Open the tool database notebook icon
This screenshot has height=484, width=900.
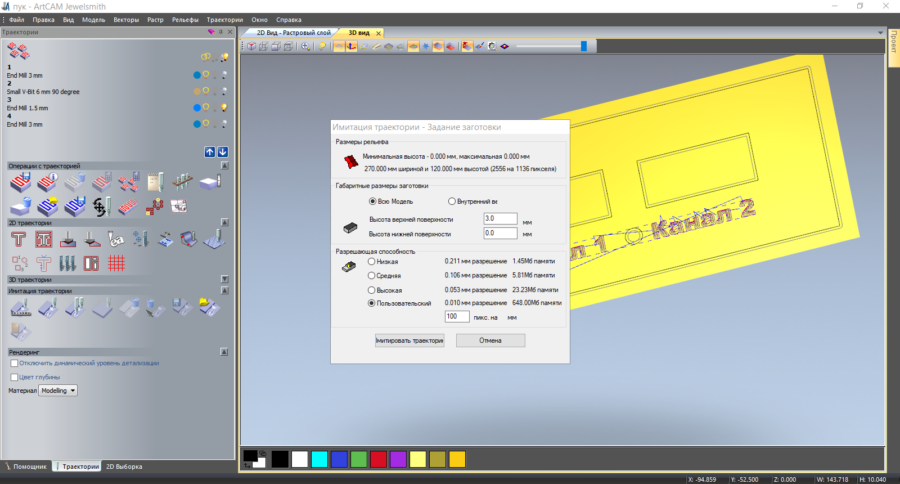click(x=156, y=183)
